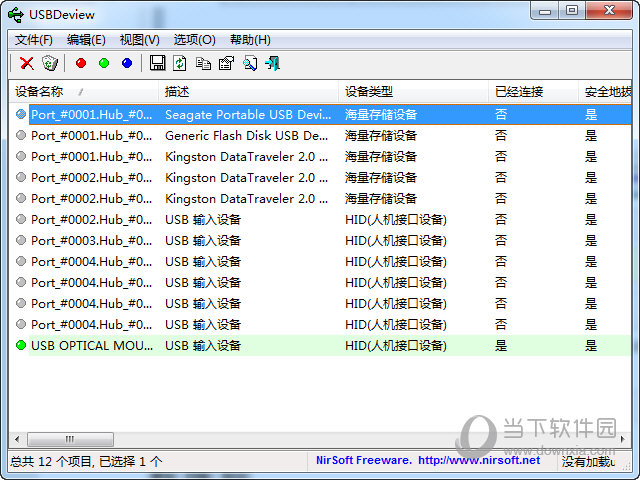Open properties via the checklist window icon
This screenshot has width=640, height=480.
(227, 63)
